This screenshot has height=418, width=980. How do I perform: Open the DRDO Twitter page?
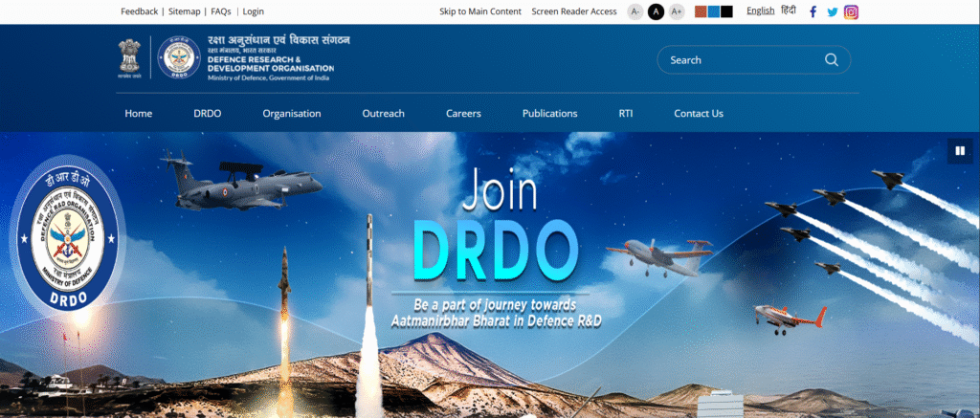(x=833, y=11)
